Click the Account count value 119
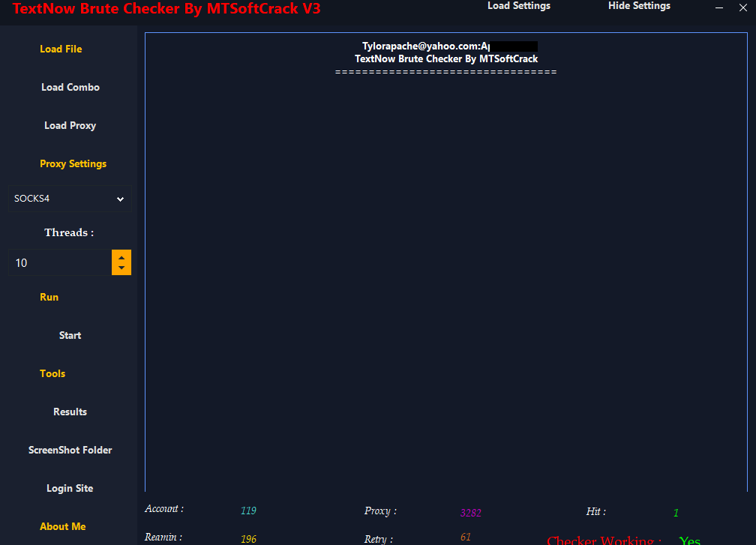This screenshot has width=756, height=545. click(x=248, y=511)
